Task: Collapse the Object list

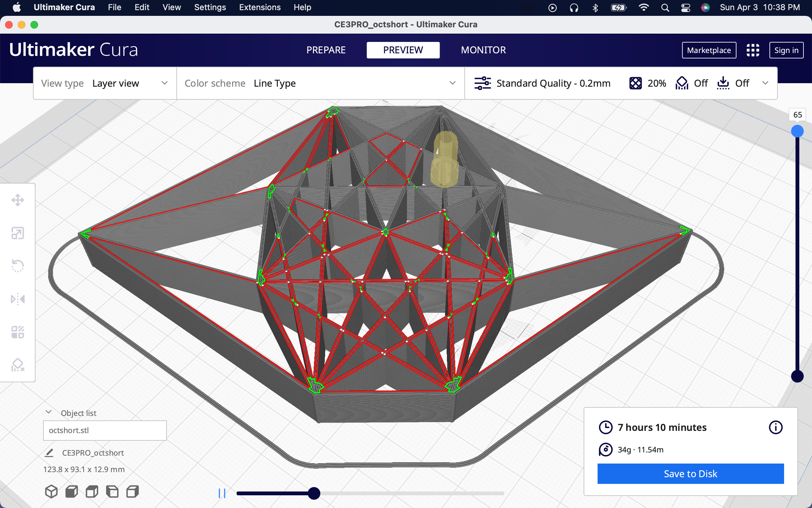Action: [x=49, y=412]
